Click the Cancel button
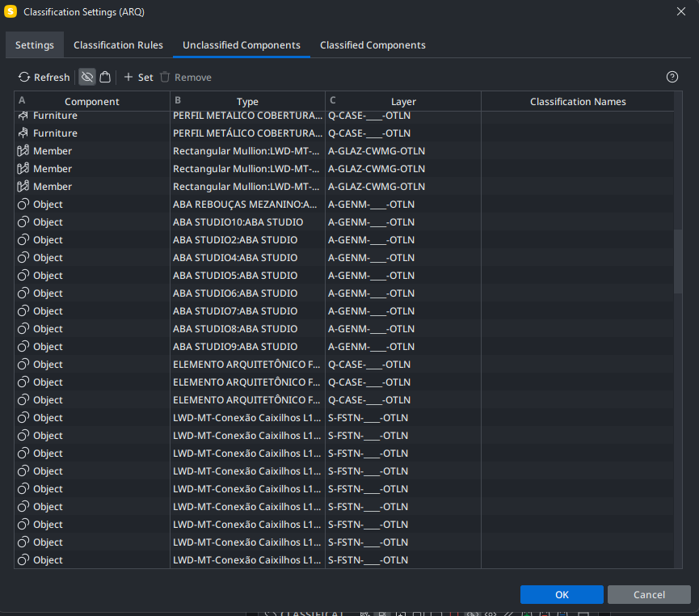The height and width of the screenshot is (616, 699). (649, 594)
